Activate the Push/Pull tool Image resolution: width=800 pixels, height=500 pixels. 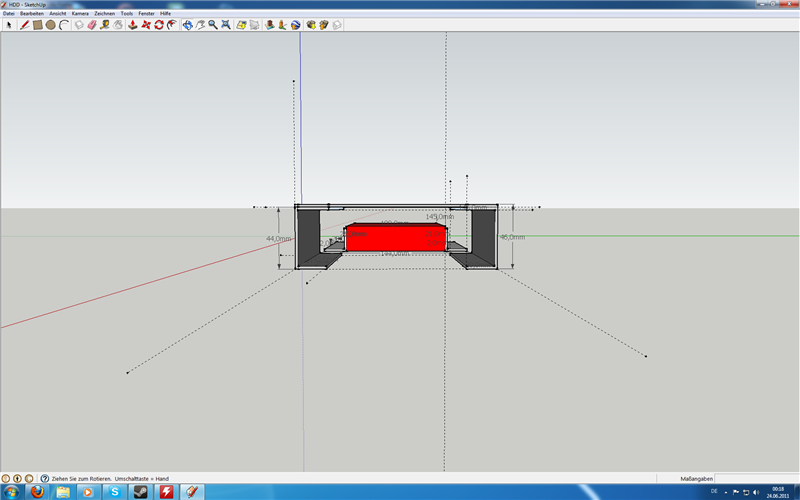pos(133,25)
